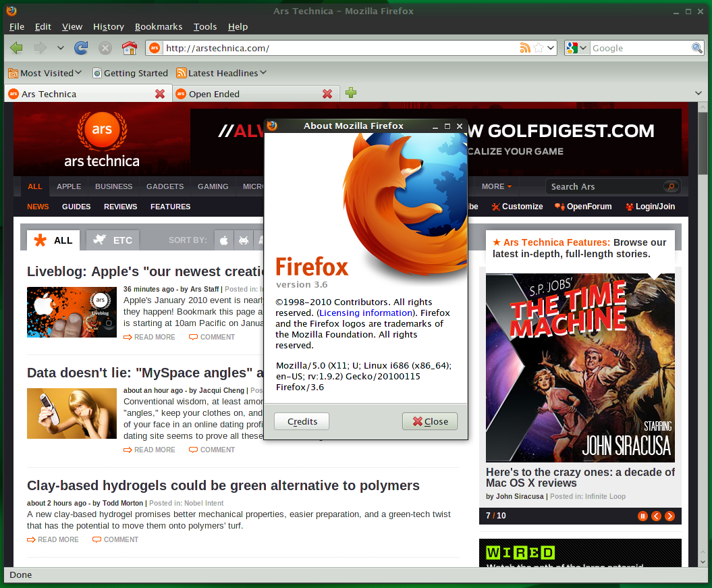
Task: Open the address bar history dropdown
Action: (551, 48)
